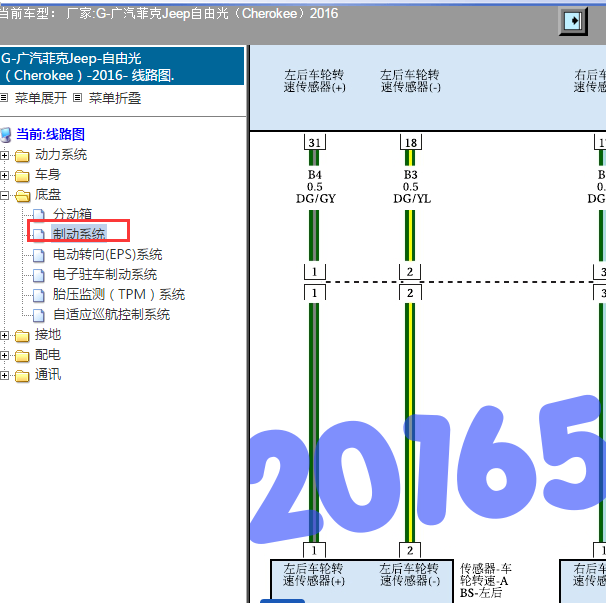Open the 自适应巡航控制系统 diagram
Viewport: 606px width, 603px height.
click(x=111, y=315)
